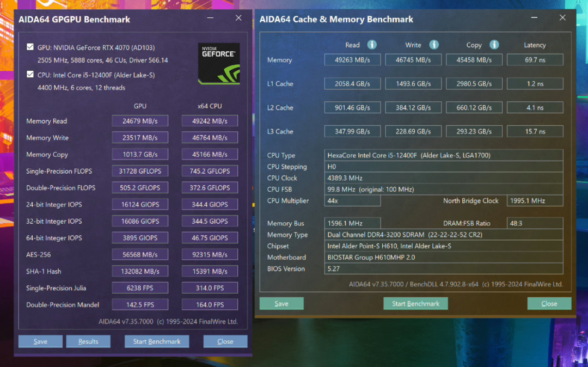Click L2 Cache read value 901.46 GB/s

[x=352, y=108]
